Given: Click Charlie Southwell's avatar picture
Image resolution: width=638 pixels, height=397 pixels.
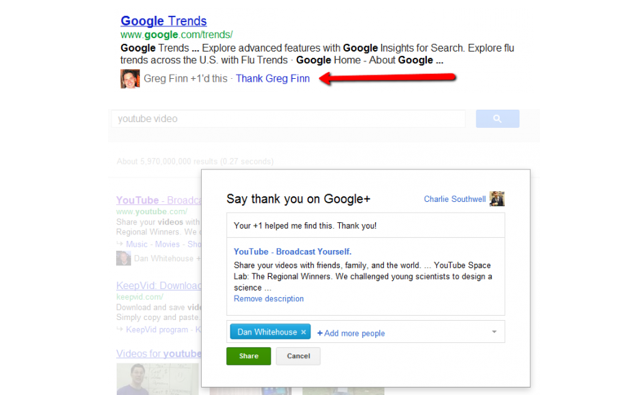Looking at the screenshot, I should (497, 199).
